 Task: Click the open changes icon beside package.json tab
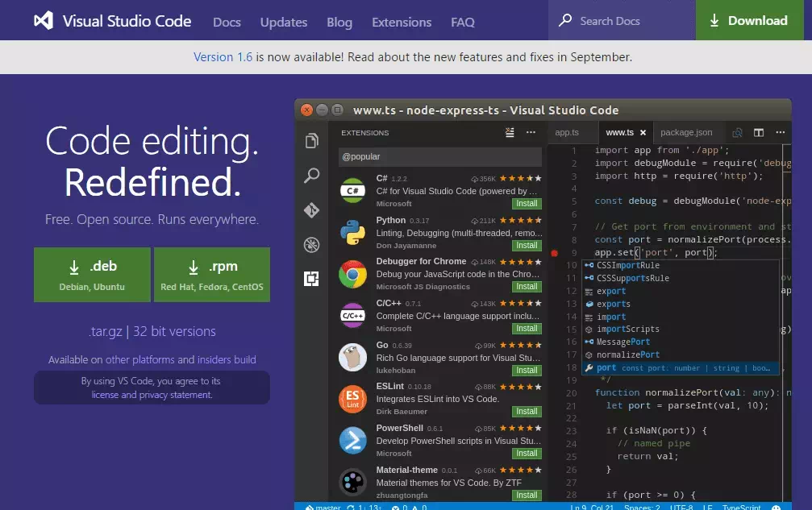click(738, 133)
